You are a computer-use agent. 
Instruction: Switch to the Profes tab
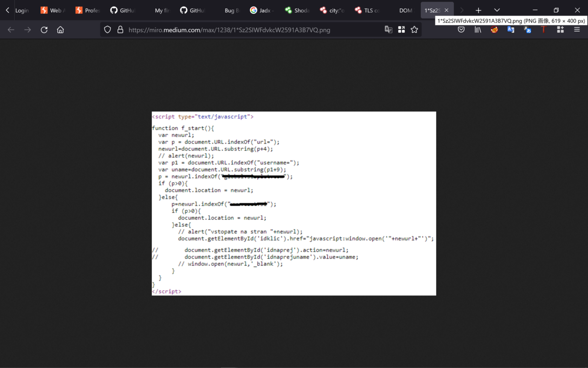pyautogui.click(x=87, y=10)
